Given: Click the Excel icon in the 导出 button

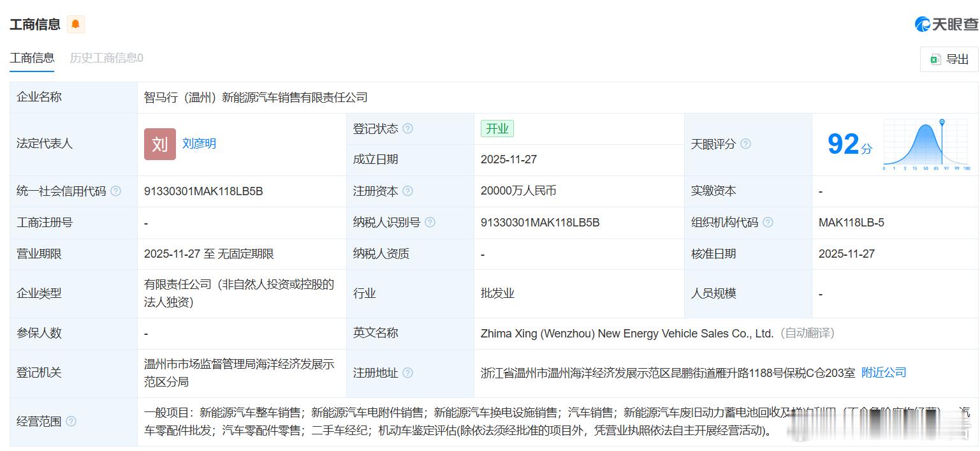Looking at the screenshot, I should pos(935,59).
